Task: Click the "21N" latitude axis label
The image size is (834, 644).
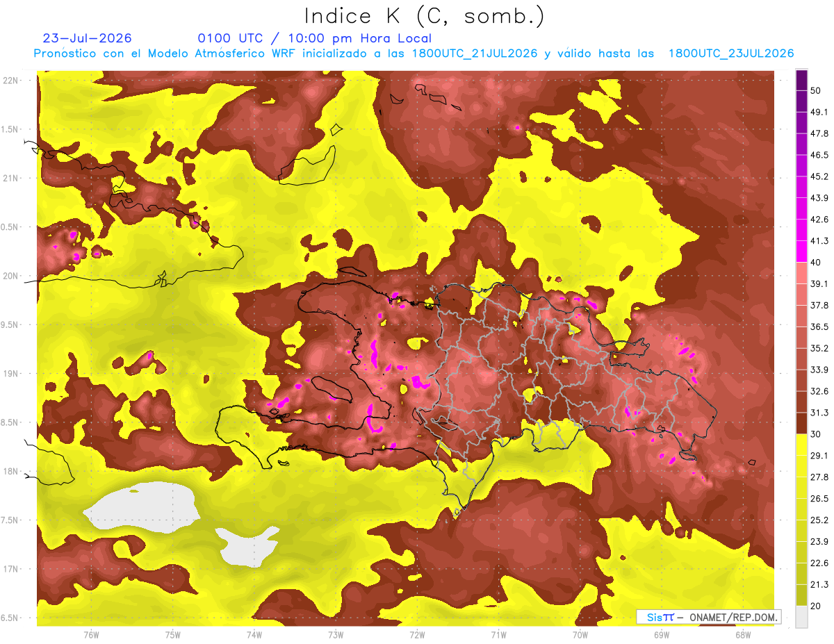Action: (x=10, y=178)
